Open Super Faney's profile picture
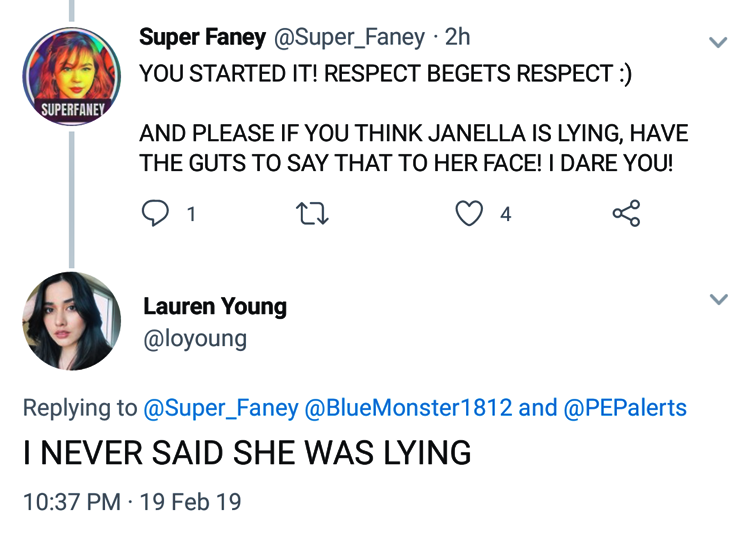Image resolution: width=750 pixels, height=537 pixels. pyautogui.click(x=71, y=77)
